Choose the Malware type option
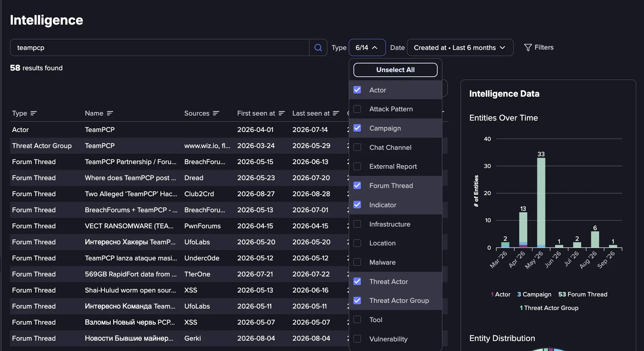This screenshot has width=644, height=351. [396, 262]
